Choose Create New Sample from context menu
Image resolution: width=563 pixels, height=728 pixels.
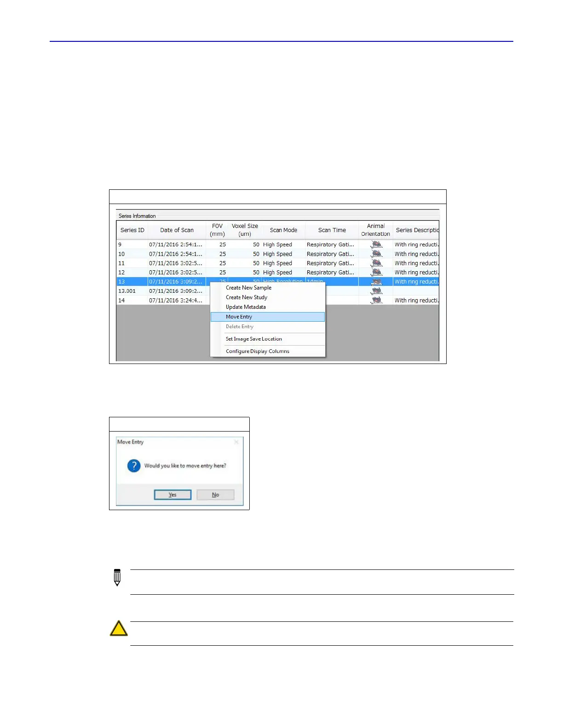tap(268, 288)
